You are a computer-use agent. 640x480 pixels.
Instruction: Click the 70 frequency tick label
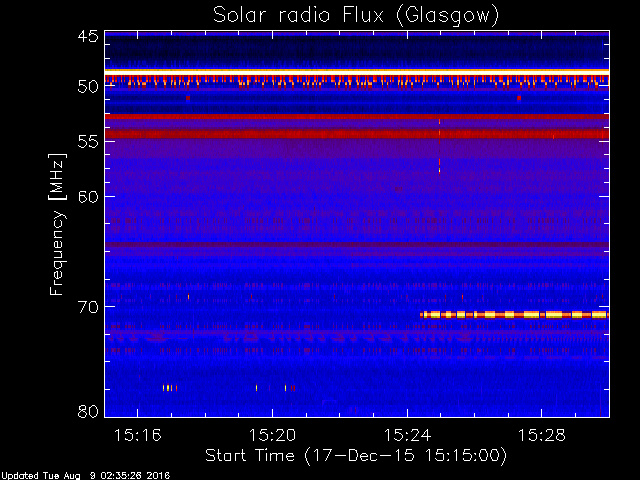pos(88,307)
